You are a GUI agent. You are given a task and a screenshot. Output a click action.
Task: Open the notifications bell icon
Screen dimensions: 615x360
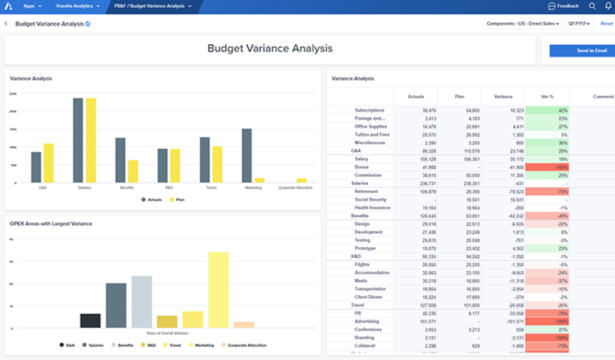(608, 6)
